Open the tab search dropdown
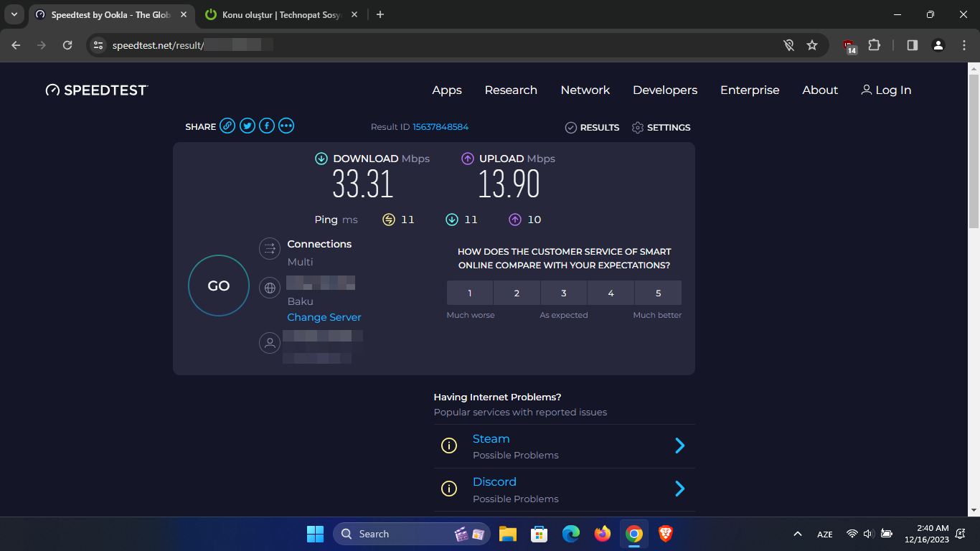Viewport: 980px width, 551px height. [x=14, y=14]
